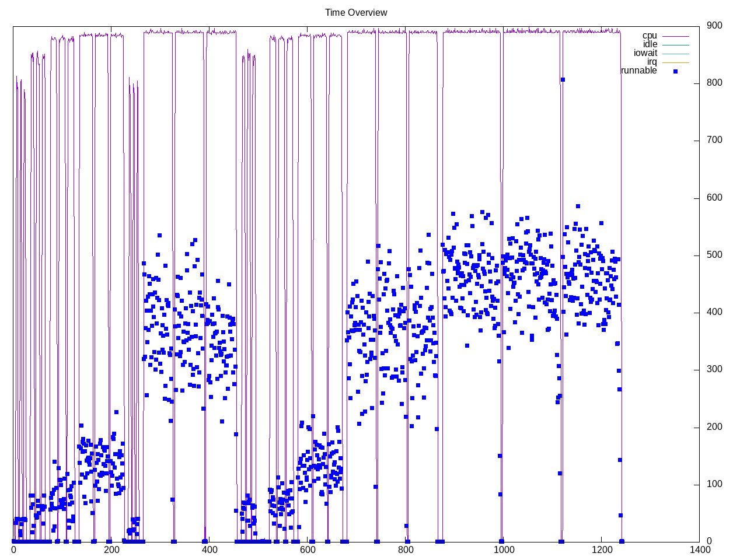Click the iowait line sample in legend
Image resolution: width=747 pixels, height=560 pixels.
[x=675, y=54]
